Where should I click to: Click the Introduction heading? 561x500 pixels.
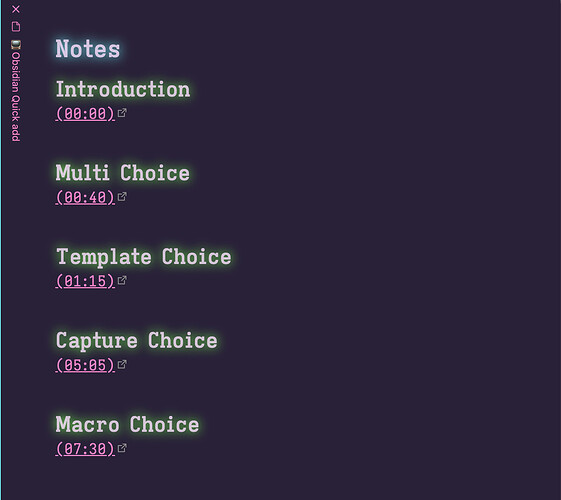point(123,89)
